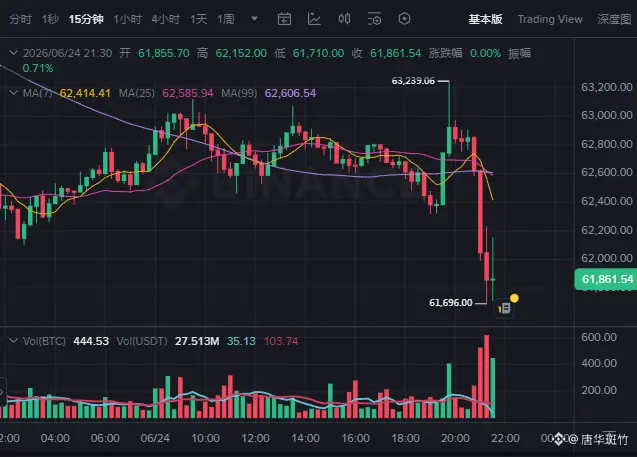Click the 61,696.00 low price marker
Viewport: 637px width, 457px height.
point(451,303)
